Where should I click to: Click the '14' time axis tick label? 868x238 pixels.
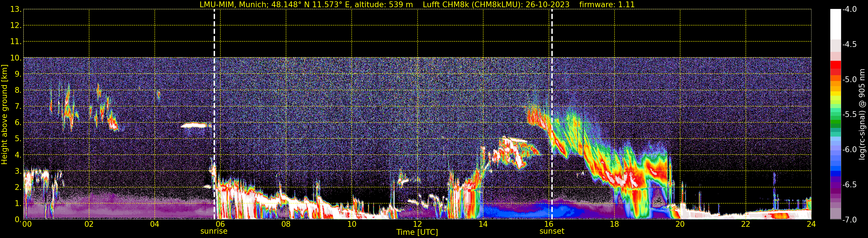[483, 224]
